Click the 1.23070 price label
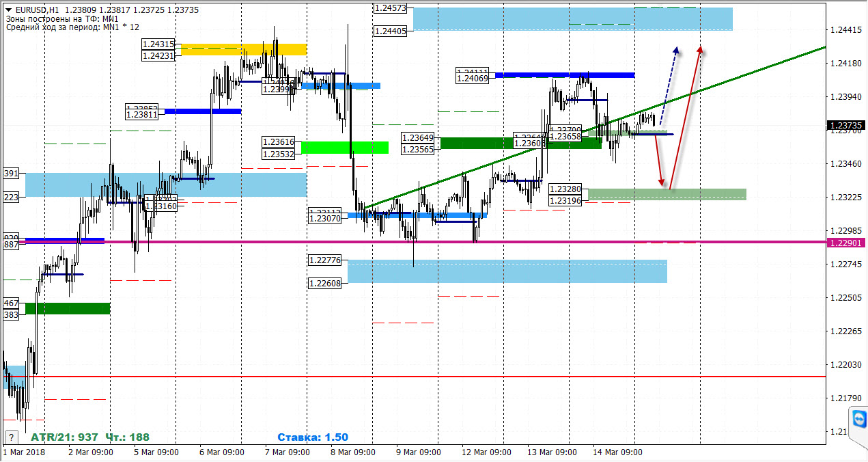 click(x=325, y=219)
